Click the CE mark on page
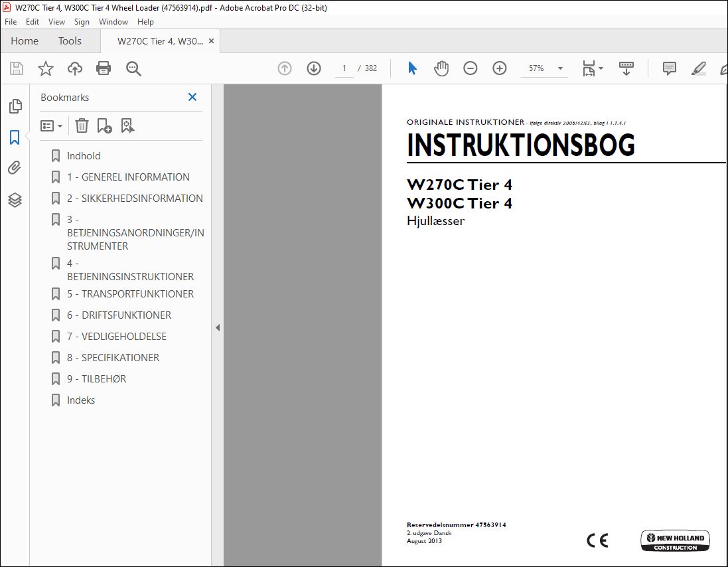This screenshot has width=728, height=567. click(x=597, y=540)
